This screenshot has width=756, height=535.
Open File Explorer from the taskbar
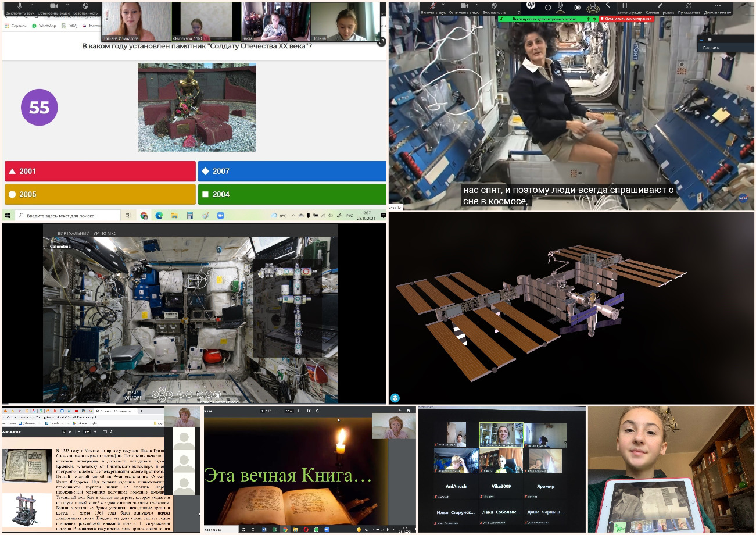[x=174, y=215]
